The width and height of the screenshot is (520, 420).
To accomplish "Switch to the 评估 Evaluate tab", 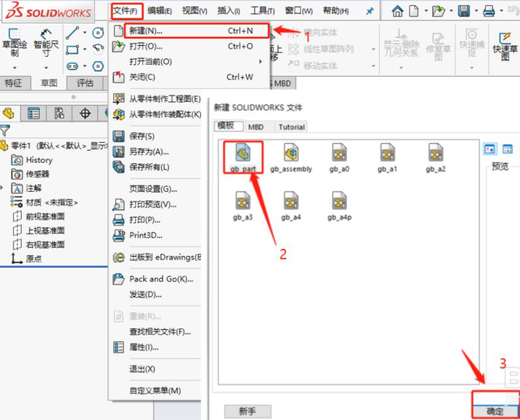I will (85, 83).
